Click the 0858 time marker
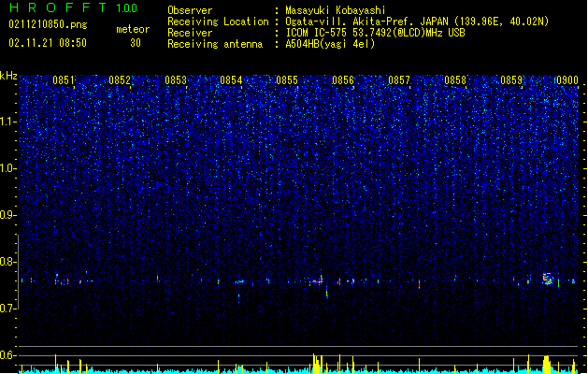588x374 pixels. click(x=455, y=79)
